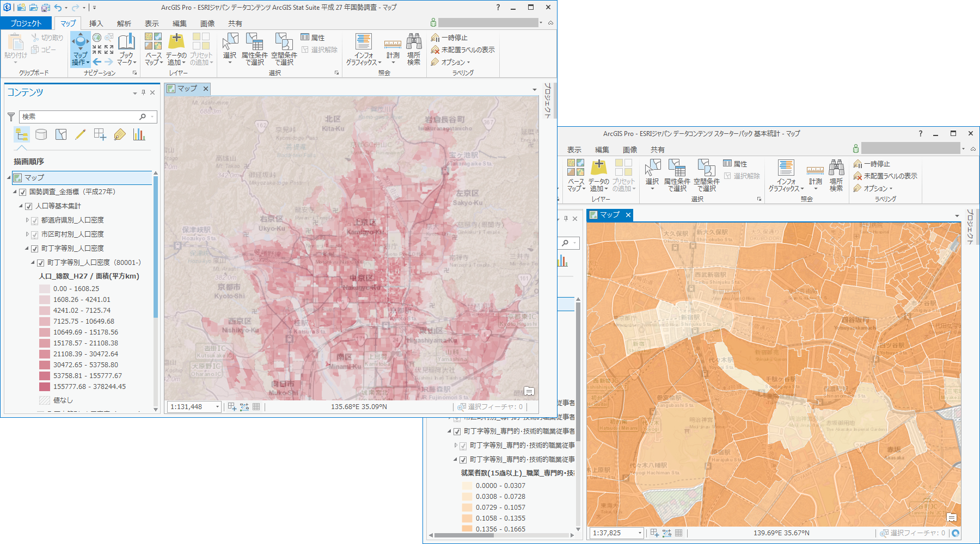Click Add Data (データの追加) in right window

point(598,175)
